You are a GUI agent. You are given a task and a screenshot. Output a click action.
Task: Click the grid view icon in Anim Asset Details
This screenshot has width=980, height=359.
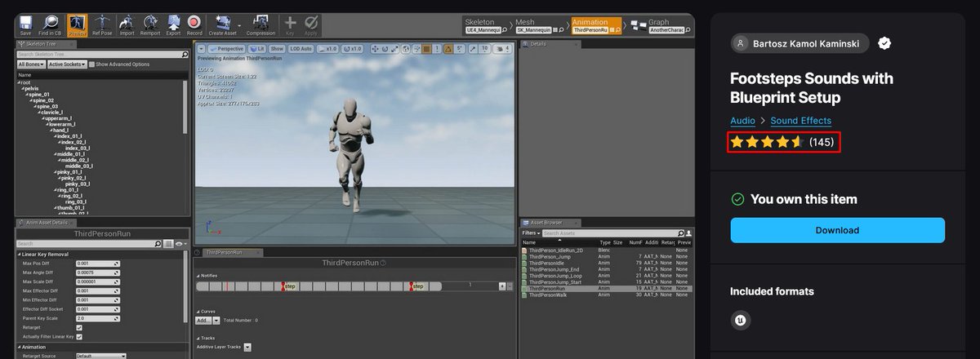(168, 243)
